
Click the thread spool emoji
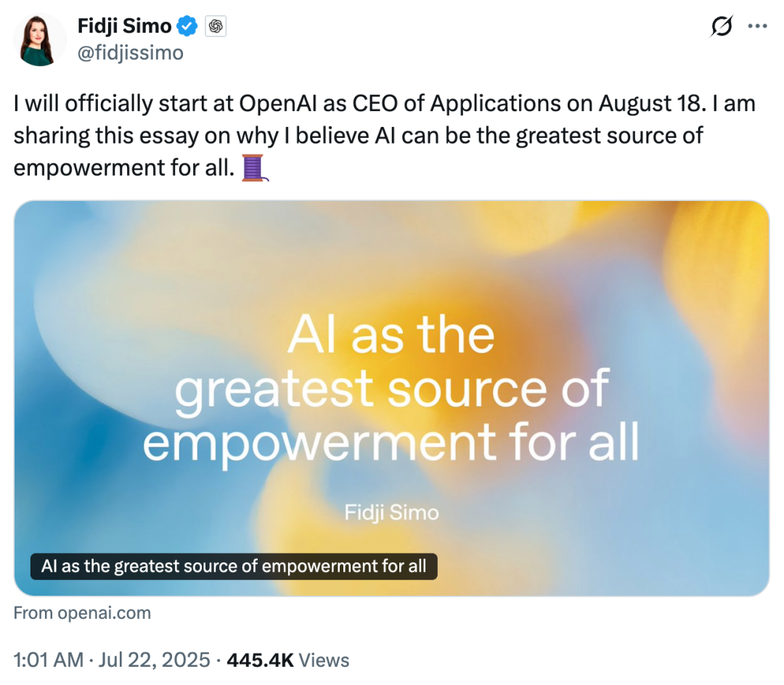tap(254, 168)
